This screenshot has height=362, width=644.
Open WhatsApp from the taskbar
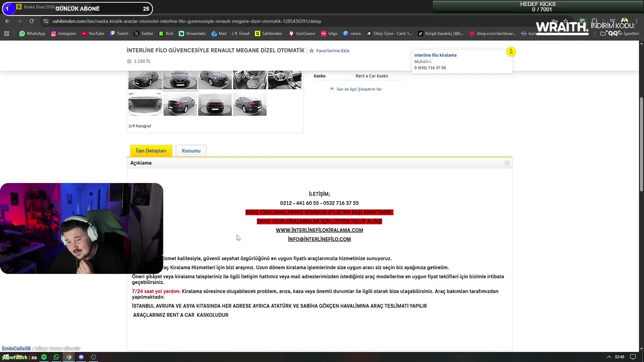coord(56,357)
